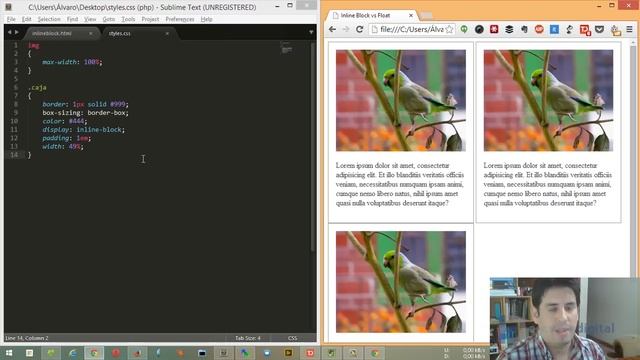Click the minimap code preview

pos(287,48)
